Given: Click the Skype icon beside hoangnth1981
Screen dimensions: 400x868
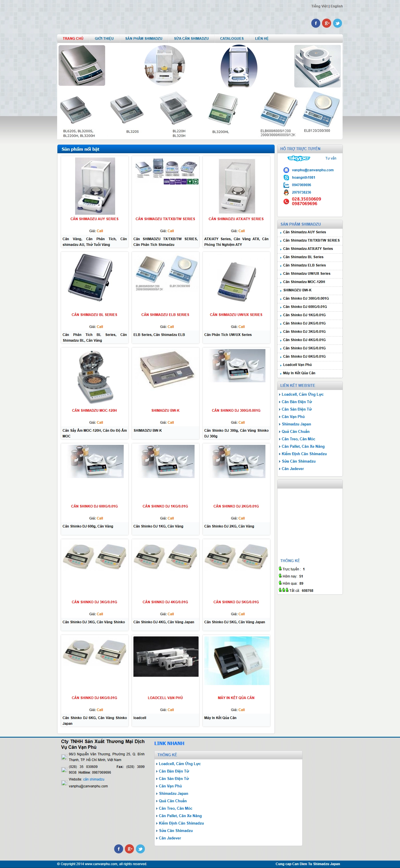Looking at the screenshot, I should pyautogui.click(x=286, y=178).
